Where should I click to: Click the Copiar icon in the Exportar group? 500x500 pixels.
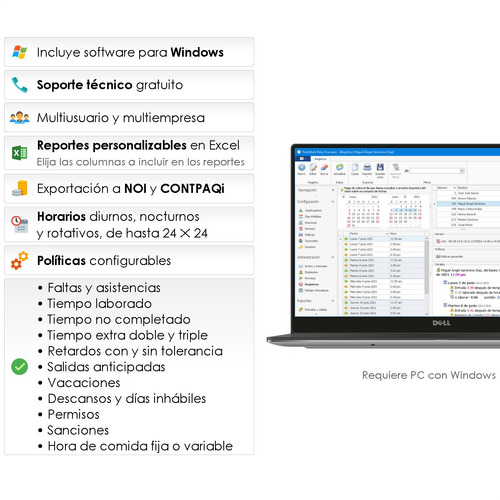click(355, 168)
